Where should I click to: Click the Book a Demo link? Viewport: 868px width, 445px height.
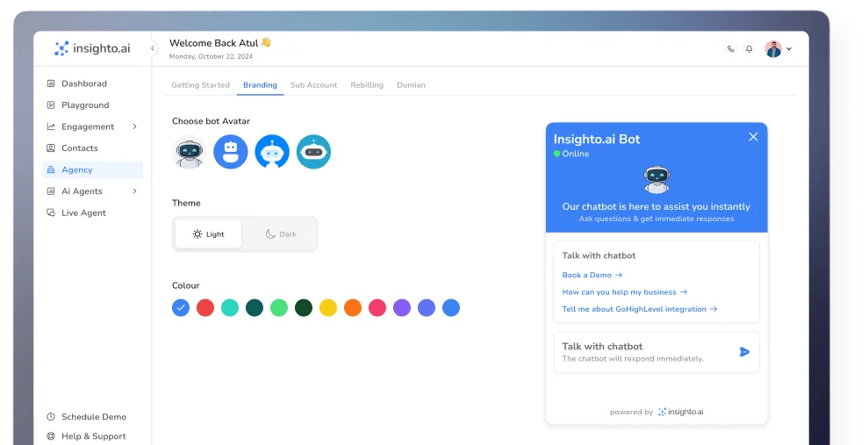(592, 275)
